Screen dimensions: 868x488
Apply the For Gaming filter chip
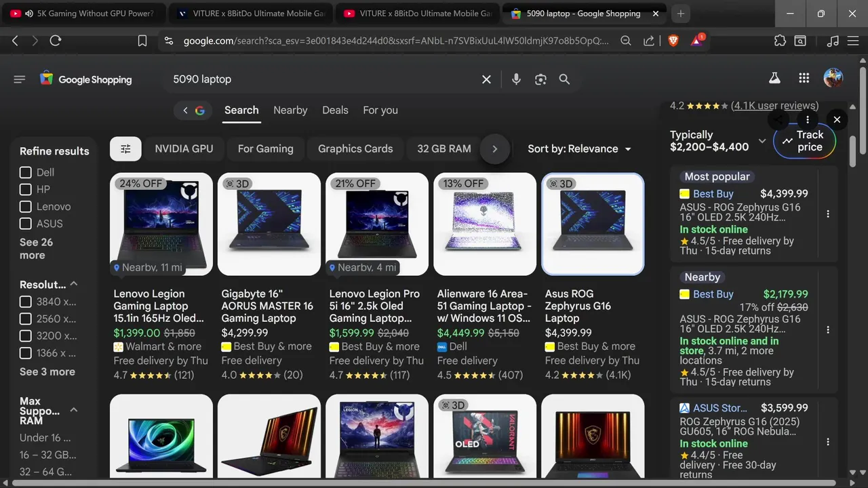265,149
